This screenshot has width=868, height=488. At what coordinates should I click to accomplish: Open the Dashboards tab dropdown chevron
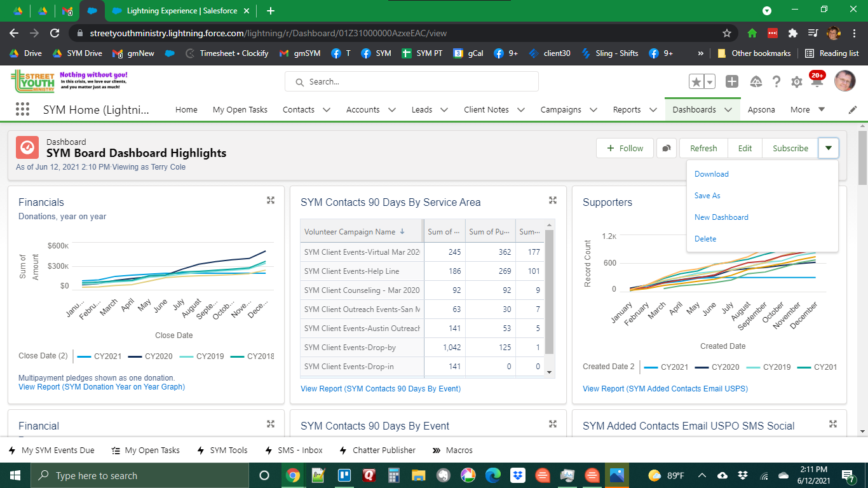(728, 109)
